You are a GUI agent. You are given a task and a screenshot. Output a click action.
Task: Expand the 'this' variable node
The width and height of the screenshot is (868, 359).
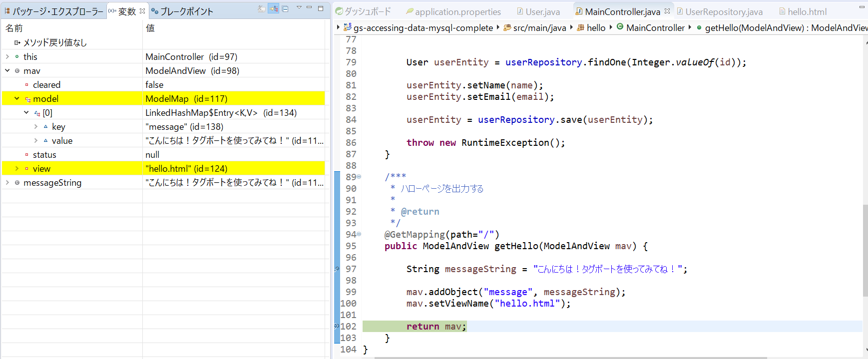click(x=7, y=57)
